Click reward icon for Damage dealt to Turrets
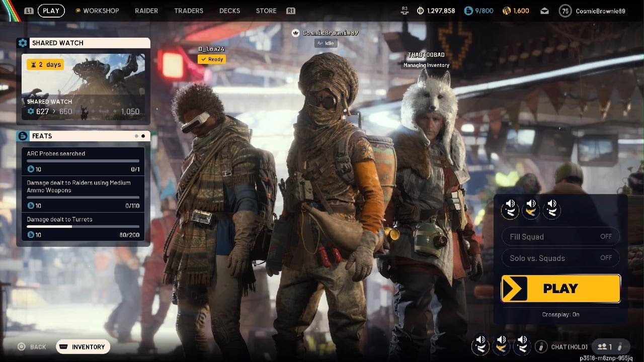 point(31,235)
